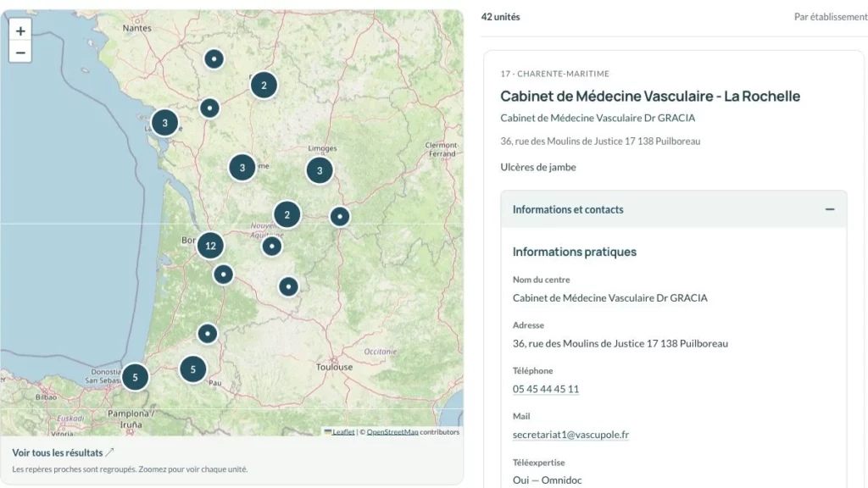
Task: Switch to Par établissement view
Action: pos(831,17)
